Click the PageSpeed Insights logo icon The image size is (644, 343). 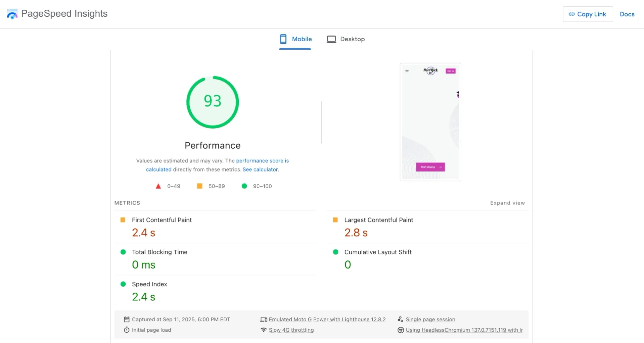click(12, 14)
